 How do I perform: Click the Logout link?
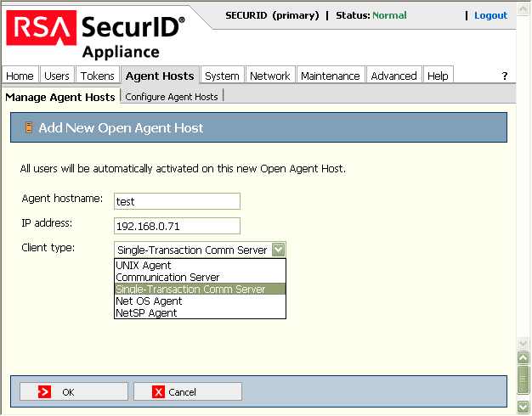pos(490,15)
